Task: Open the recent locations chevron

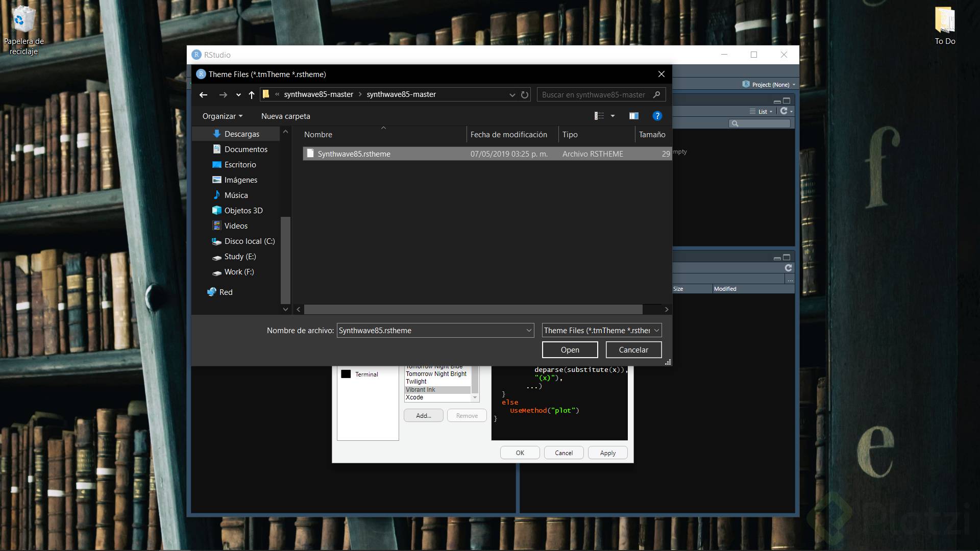Action: pos(238,95)
